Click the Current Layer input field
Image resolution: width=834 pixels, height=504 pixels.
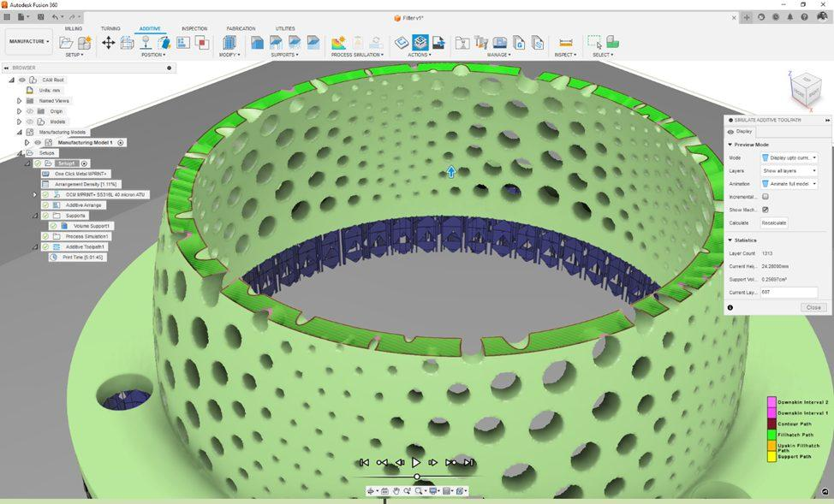(789, 292)
